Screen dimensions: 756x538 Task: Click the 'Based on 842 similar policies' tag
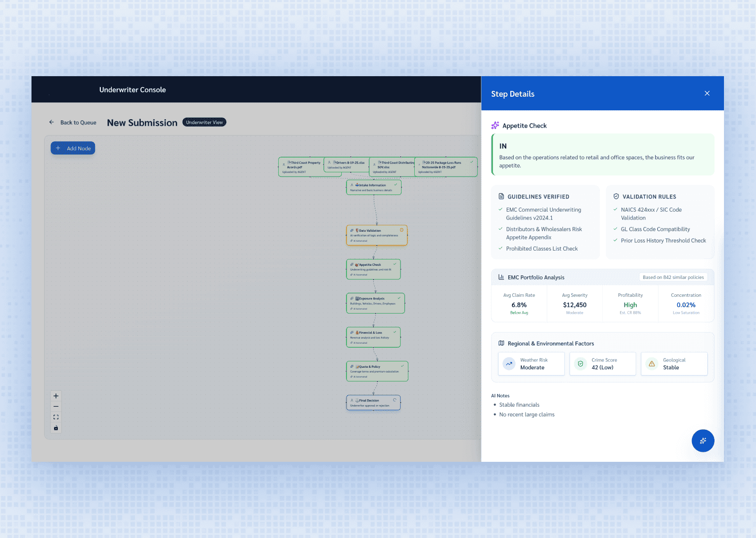(x=673, y=277)
